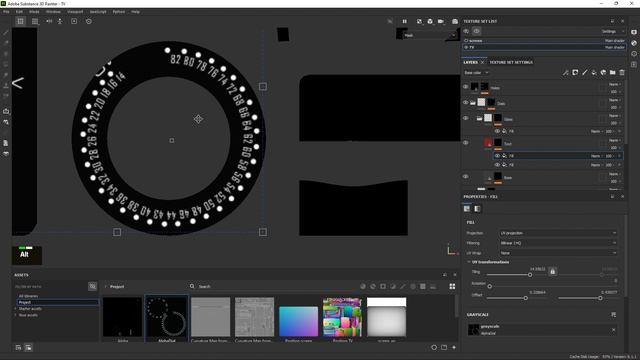Select the Clone tool
The image size is (640, 360).
[6, 85]
